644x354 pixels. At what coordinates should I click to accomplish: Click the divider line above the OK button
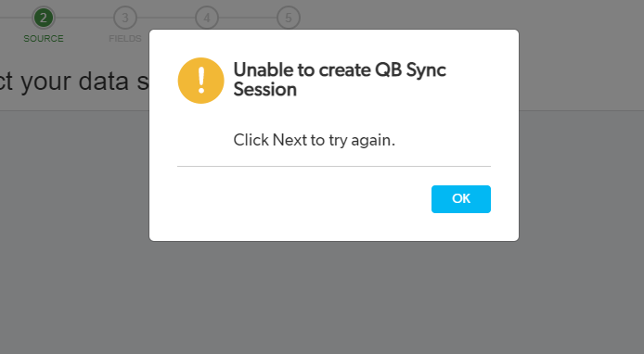(x=334, y=166)
